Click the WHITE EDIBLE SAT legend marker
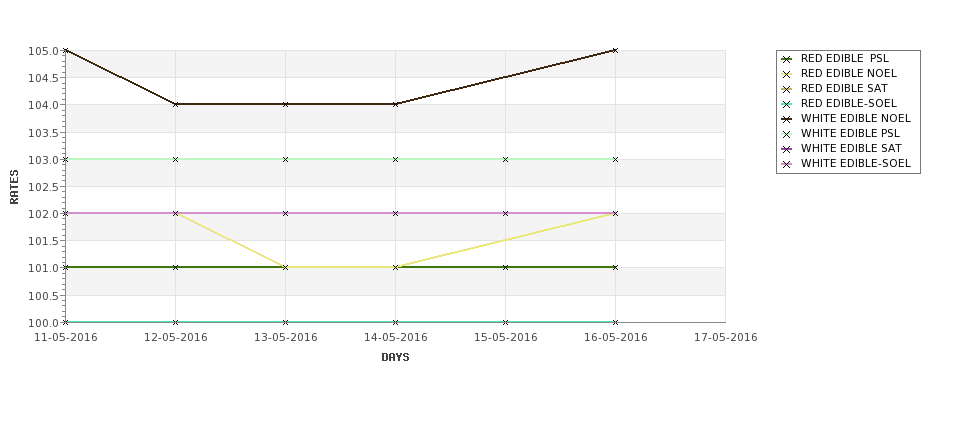 tap(786, 149)
